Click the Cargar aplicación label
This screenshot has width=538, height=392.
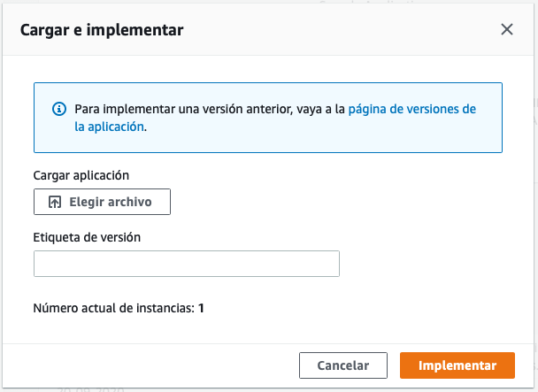coord(81,175)
